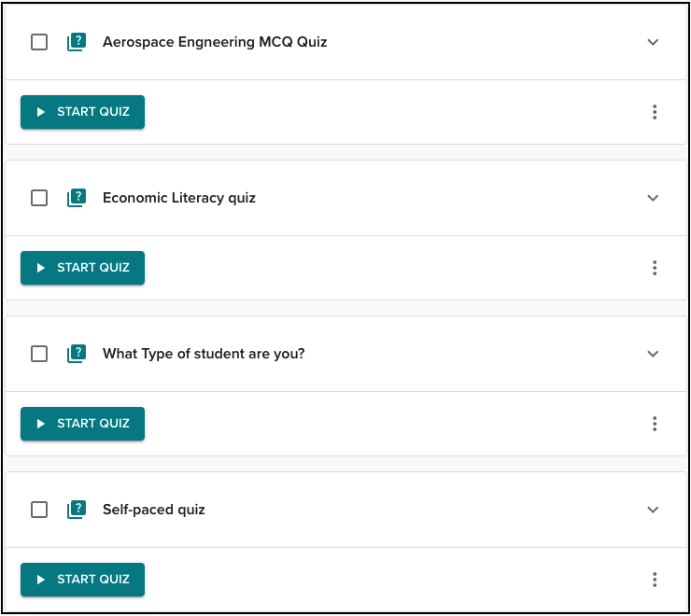Start the What Type of student quiz
Screen dimensions: 691x616
tap(82, 424)
